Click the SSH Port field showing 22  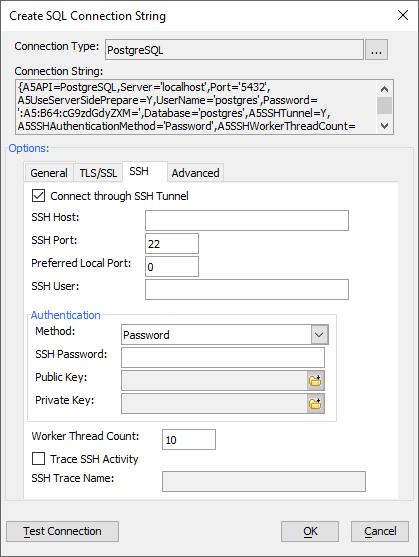[x=172, y=244]
